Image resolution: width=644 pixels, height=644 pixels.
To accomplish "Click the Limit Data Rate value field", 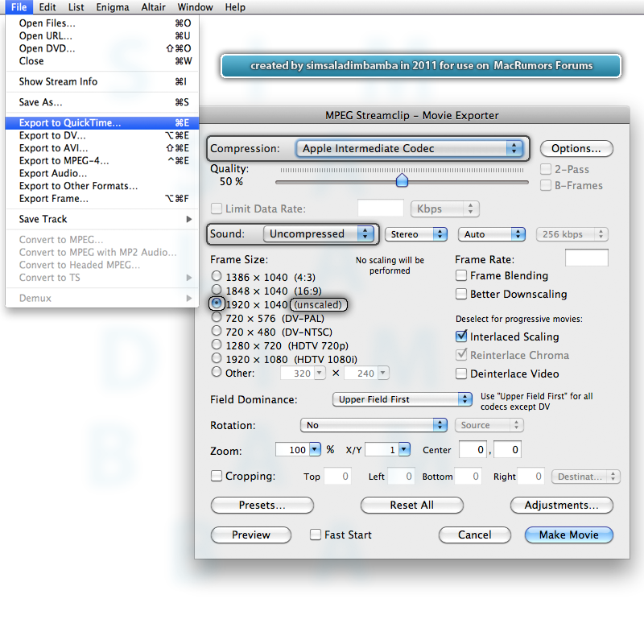I will pyautogui.click(x=380, y=208).
